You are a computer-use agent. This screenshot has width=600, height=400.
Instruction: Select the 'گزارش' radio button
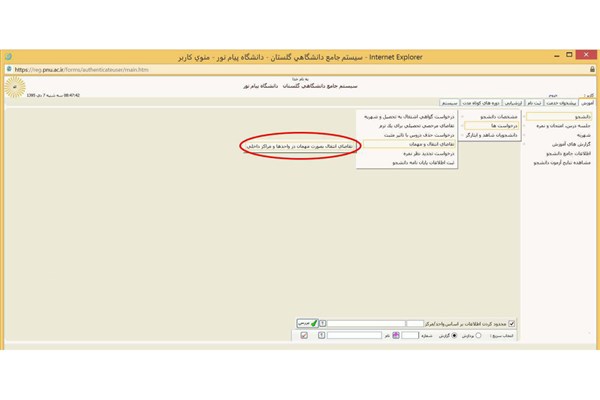(451, 336)
